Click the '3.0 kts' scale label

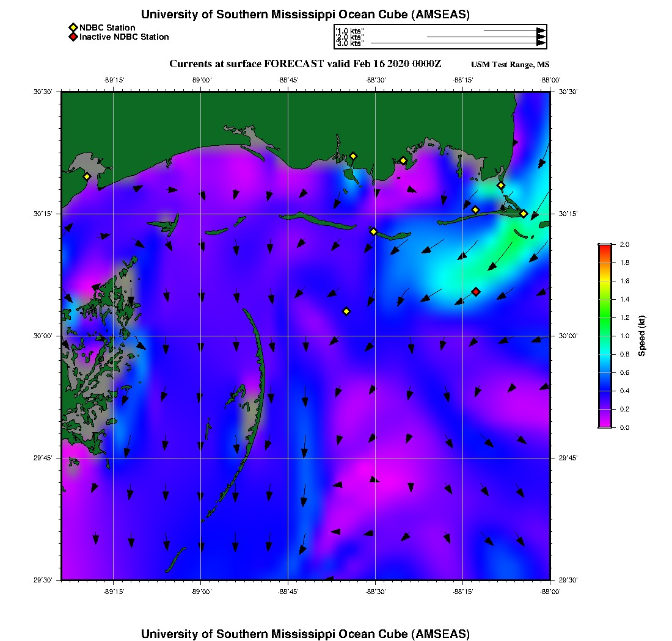tap(350, 43)
